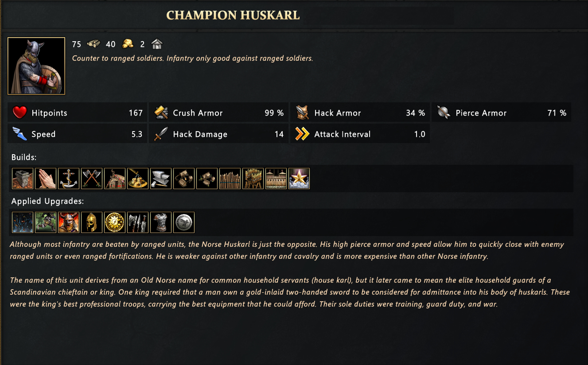Select the horned helmet warrior upgrade
This screenshot has height=365, width=588.
point(69,222)
